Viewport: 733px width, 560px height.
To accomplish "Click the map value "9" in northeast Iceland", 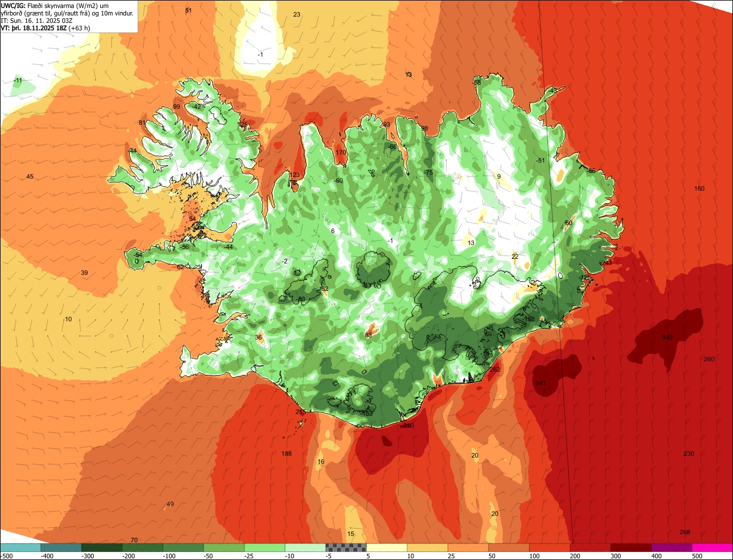I will click(x=499, y=176).
